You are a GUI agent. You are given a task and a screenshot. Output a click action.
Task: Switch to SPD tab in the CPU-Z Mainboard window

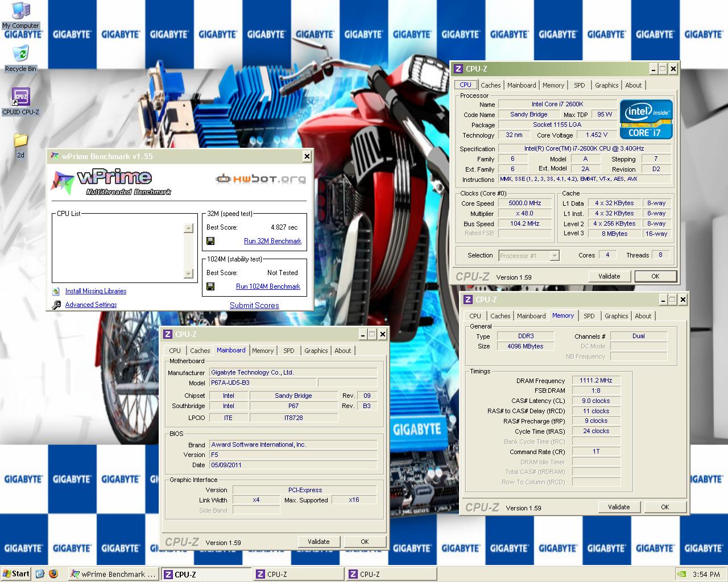coord(289,351)
